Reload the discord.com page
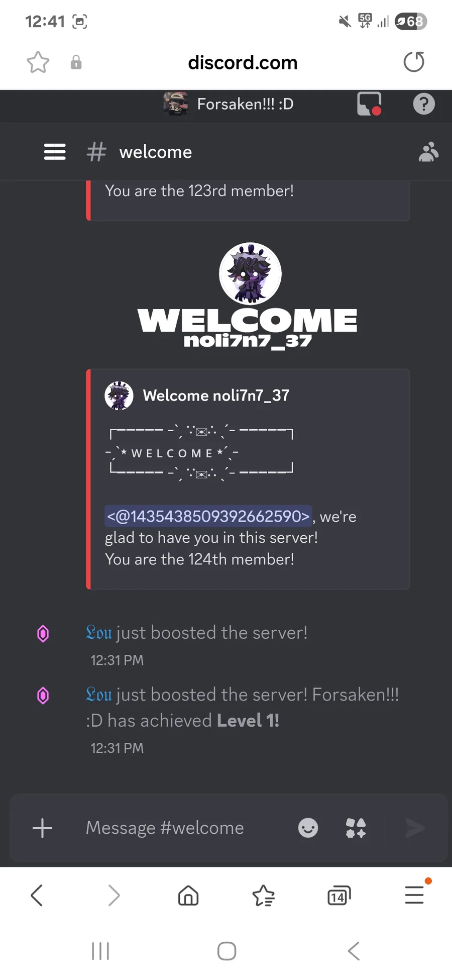This screenshot has width=452, height=980. 414,62
